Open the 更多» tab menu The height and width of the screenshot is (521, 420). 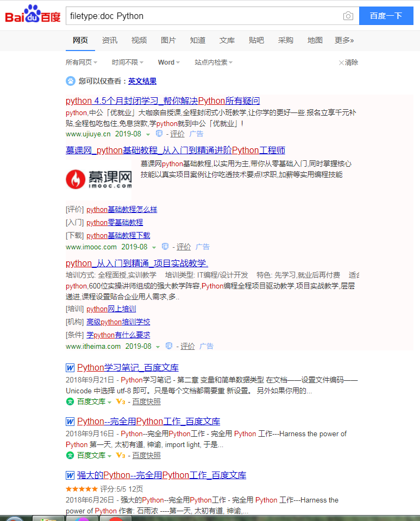[x=344, y=41]
